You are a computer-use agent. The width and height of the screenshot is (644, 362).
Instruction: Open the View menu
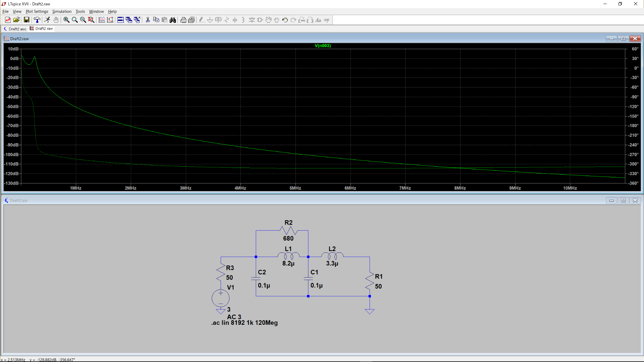pyautogui.click(x=17, y=11)
